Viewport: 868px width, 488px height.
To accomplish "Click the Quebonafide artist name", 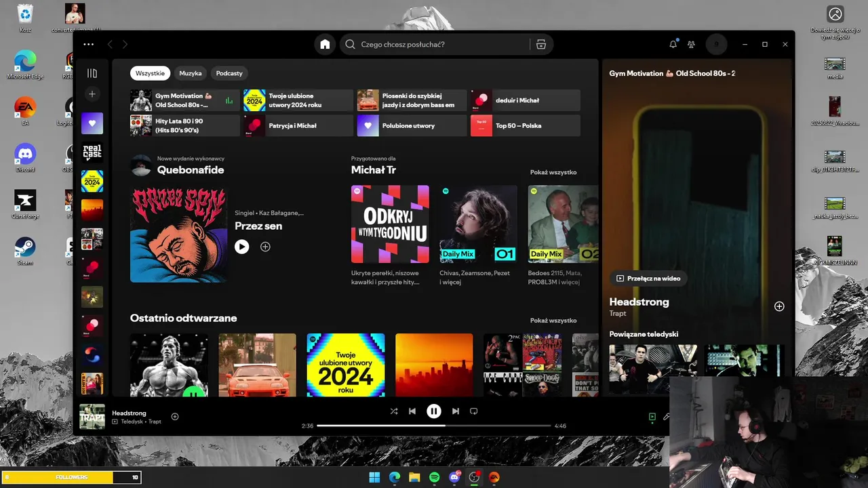I will 191,170.
